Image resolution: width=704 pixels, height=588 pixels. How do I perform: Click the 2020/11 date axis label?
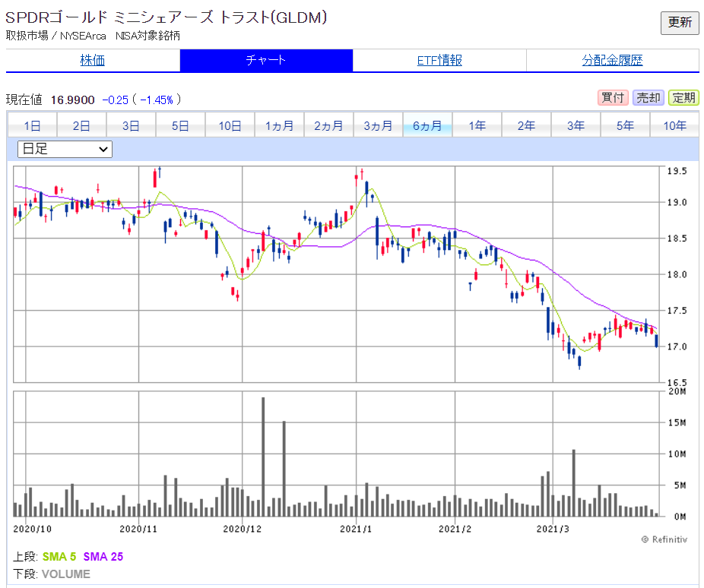138,529
